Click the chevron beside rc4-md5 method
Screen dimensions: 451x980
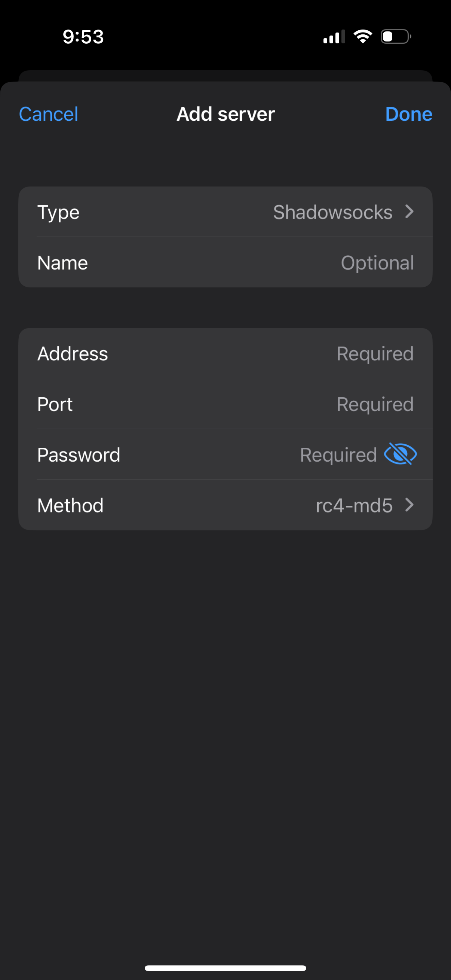pos(409,505)
